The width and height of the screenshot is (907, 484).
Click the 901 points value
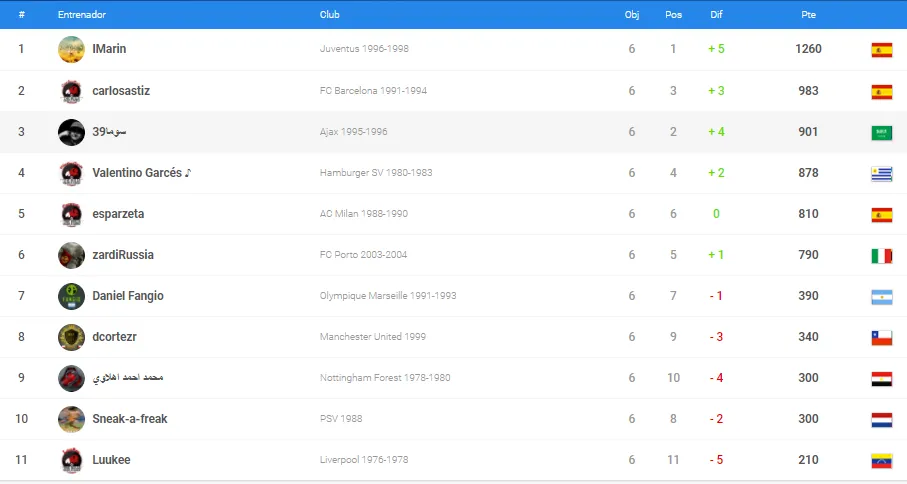(808, 132)
